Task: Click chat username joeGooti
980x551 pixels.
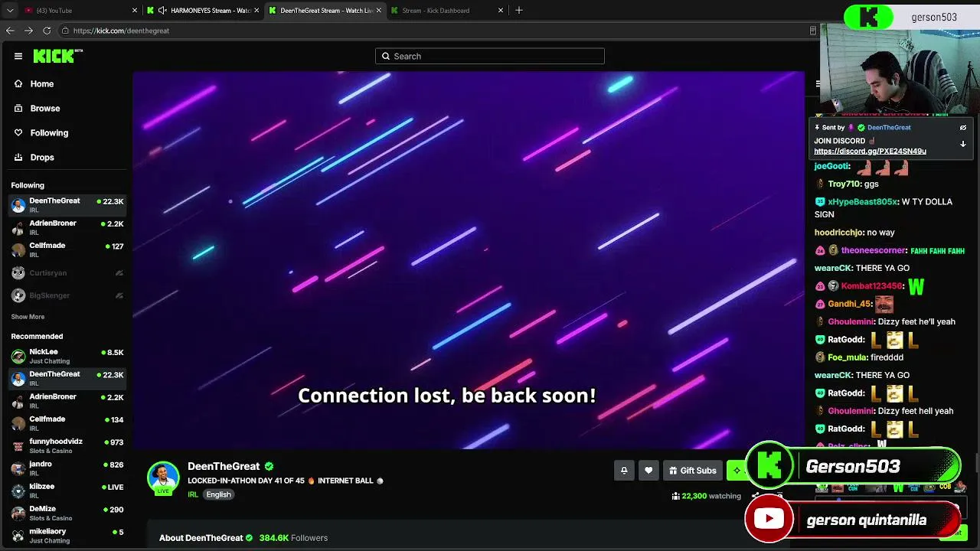Action: point(832,167)
